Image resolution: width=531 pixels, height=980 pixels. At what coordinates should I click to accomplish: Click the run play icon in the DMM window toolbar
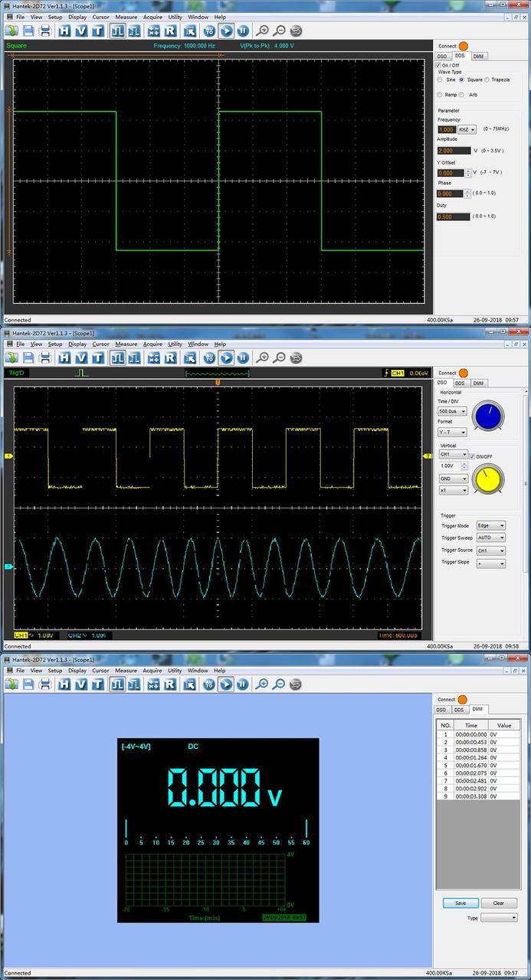(x=226, y=684)
